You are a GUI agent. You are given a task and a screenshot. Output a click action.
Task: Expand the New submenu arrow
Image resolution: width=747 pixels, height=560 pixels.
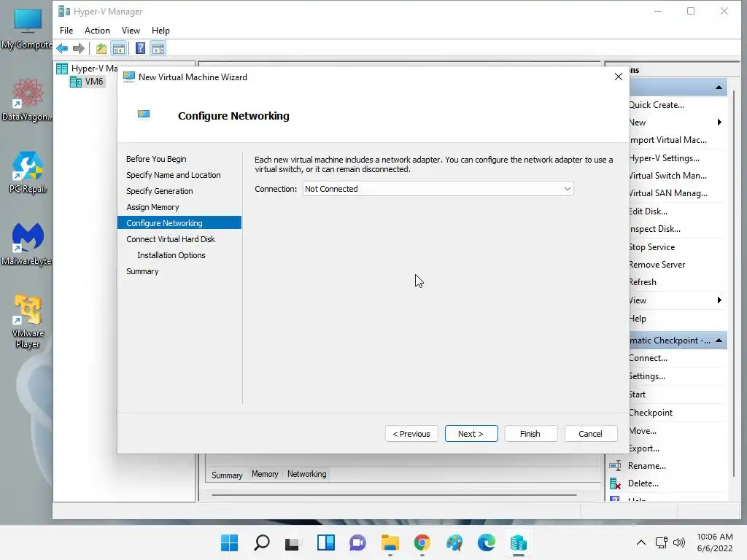pyautogui.click(x=719, y=122)
